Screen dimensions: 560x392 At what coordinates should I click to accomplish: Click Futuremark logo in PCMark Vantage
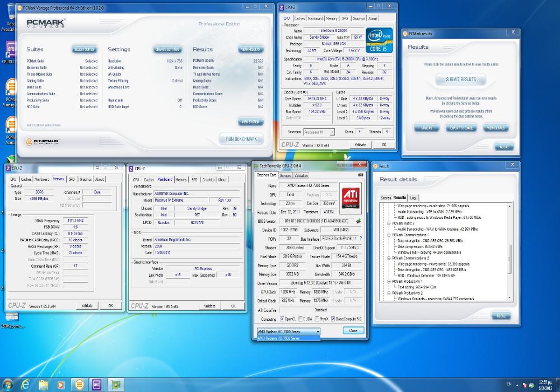43,141
